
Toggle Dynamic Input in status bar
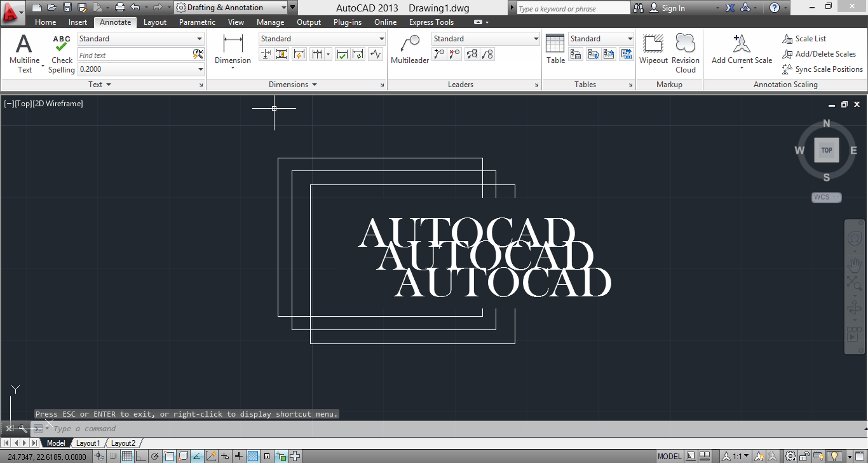tap(225, 456)
